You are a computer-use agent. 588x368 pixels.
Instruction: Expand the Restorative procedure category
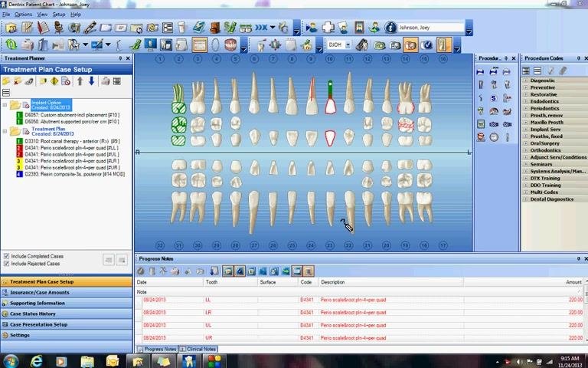tap(526, 94)
